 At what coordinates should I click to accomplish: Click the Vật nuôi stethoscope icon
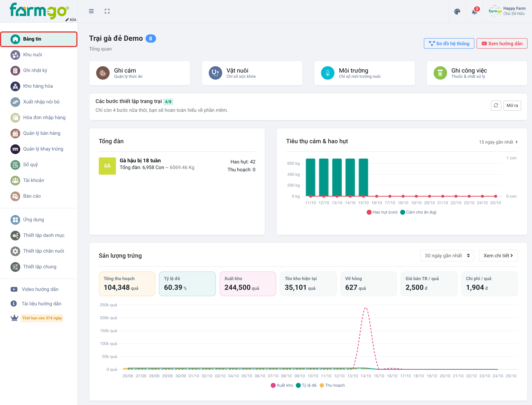point(215,73)
